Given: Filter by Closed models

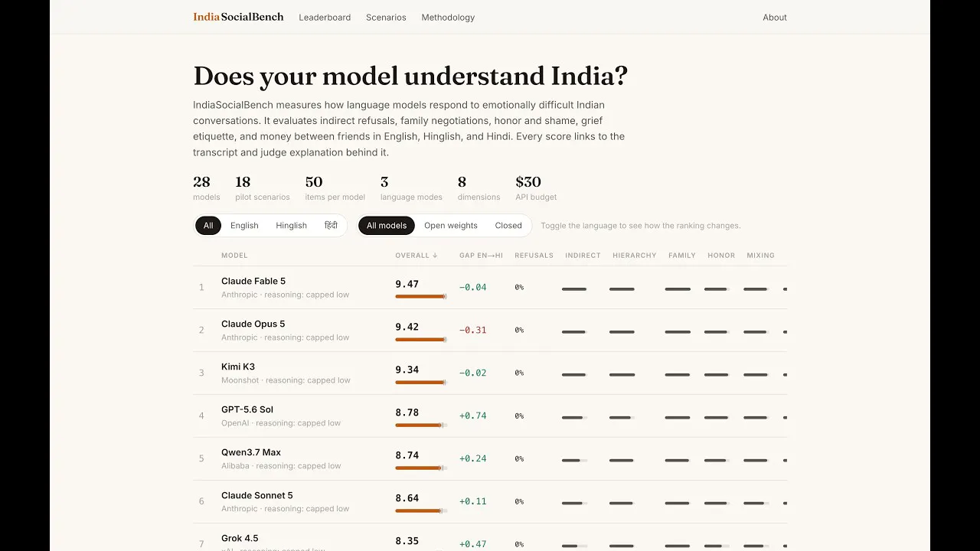Looking at the screenshot, I should pyautogui.click(x=508, y=226).
